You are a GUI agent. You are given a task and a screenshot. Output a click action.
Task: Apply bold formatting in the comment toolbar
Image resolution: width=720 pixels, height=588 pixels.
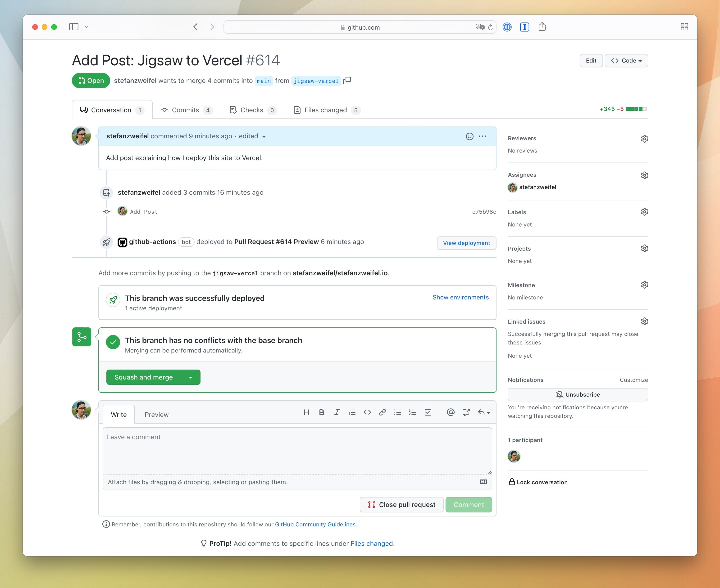(x=321, y=412)
